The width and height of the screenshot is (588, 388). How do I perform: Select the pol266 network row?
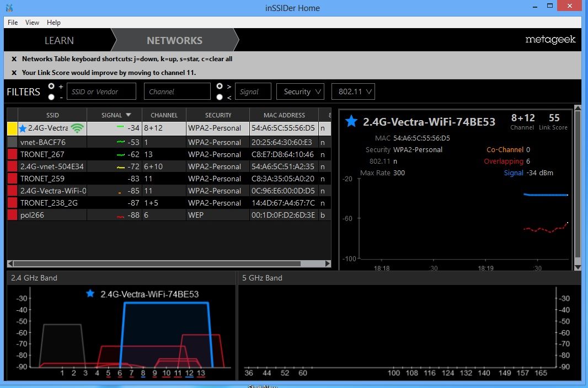(169, 215)
